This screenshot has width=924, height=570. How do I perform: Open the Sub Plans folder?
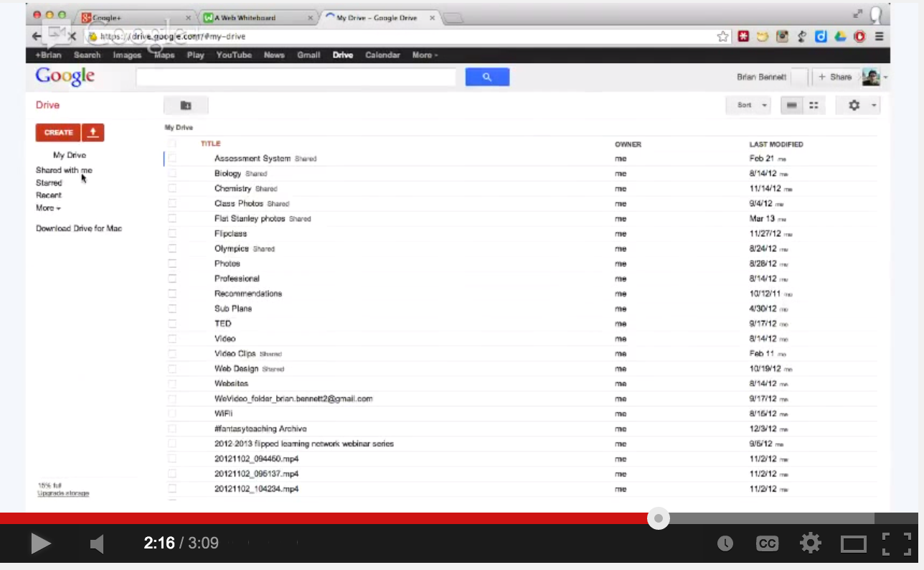[x=233, y=309]
